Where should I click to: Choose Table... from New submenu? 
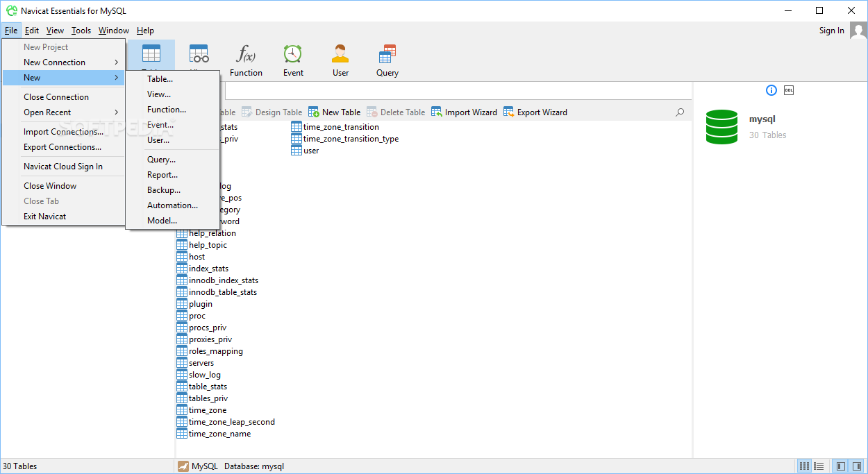[x=172, y=79]
